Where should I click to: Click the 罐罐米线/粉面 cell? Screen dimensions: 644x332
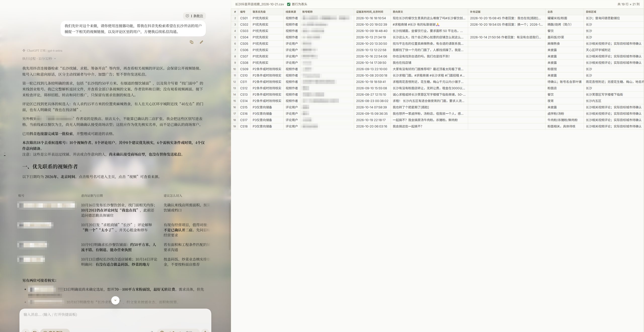tap(564, 18)
